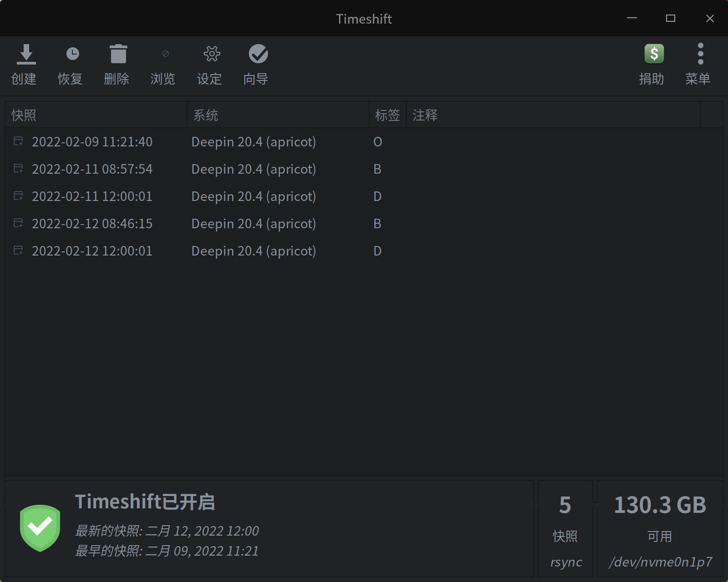
Task: Click the Timeshift title bar text
Action: pyautogui.click(x=364, y=19)
